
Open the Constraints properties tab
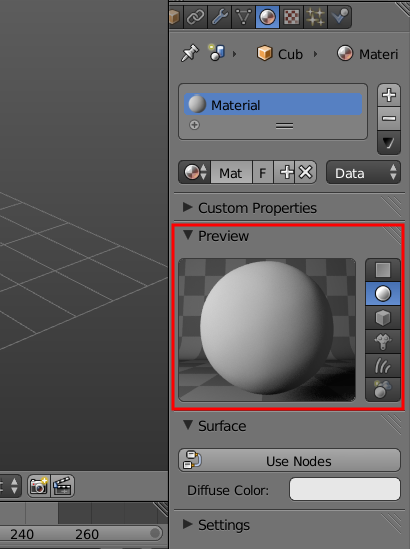tap(195, 17)
